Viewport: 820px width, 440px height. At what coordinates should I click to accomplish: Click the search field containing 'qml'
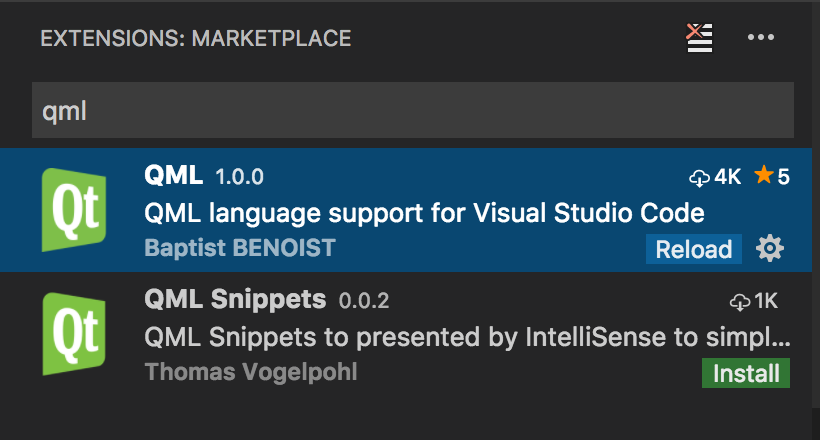(413, 110)
